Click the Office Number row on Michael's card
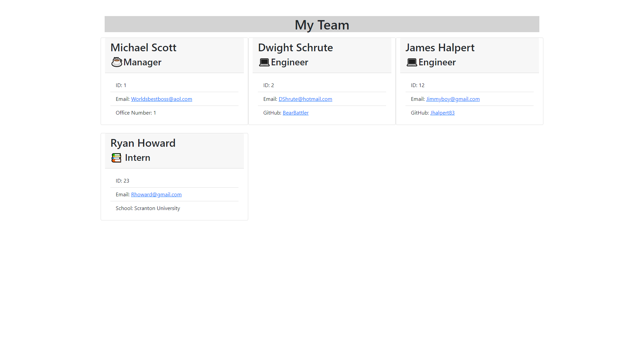The width and height of the screenshot is (644, 337). (136, 113)
